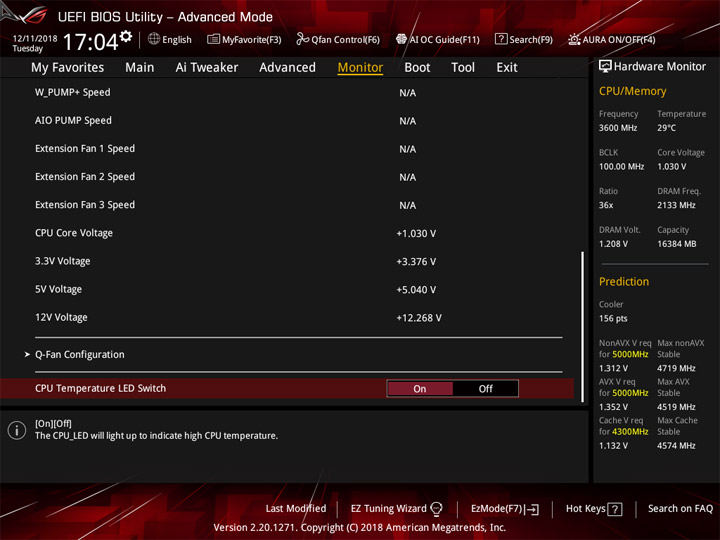
Task: Click the Hardware Monitor screen icon
Action: [605, 66]
